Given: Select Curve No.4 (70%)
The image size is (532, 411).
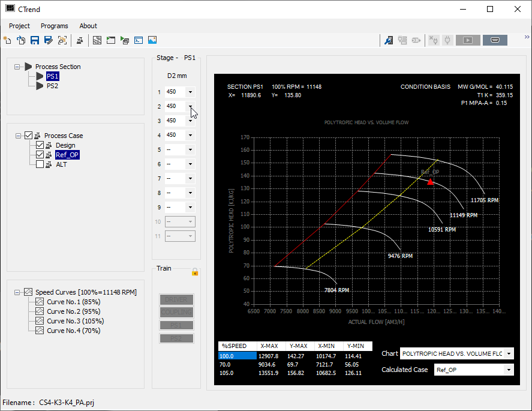Looking at the screenshot, I should 74,331.
